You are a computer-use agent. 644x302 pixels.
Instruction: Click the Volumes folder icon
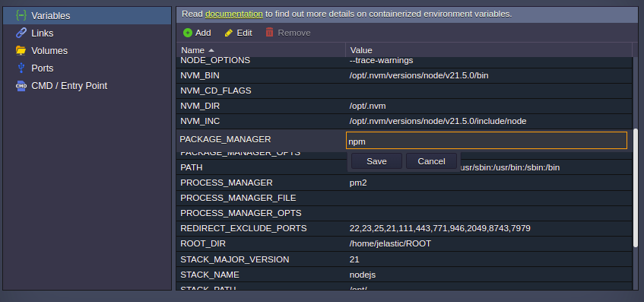pyautogui.click(x=21, y=50)
